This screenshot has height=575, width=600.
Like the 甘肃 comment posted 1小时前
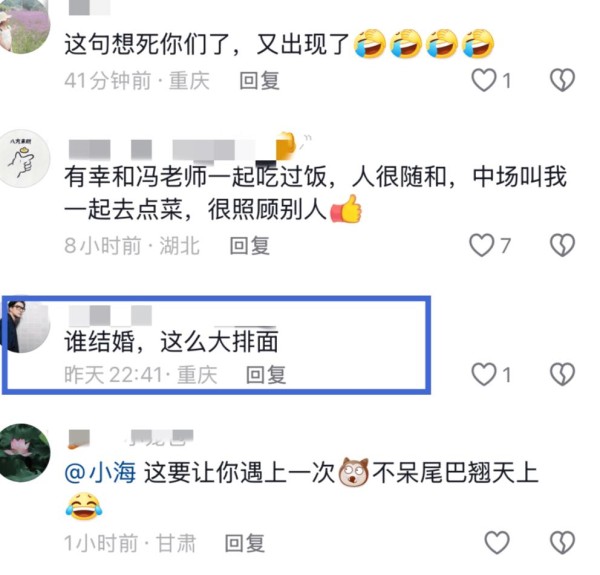click(497, 542)
